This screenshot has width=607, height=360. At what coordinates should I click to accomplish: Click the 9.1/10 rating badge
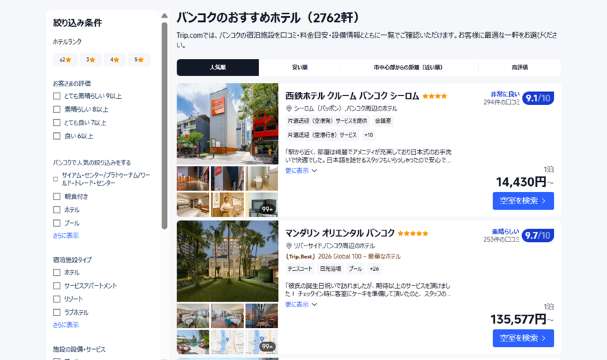coord(538,98)
